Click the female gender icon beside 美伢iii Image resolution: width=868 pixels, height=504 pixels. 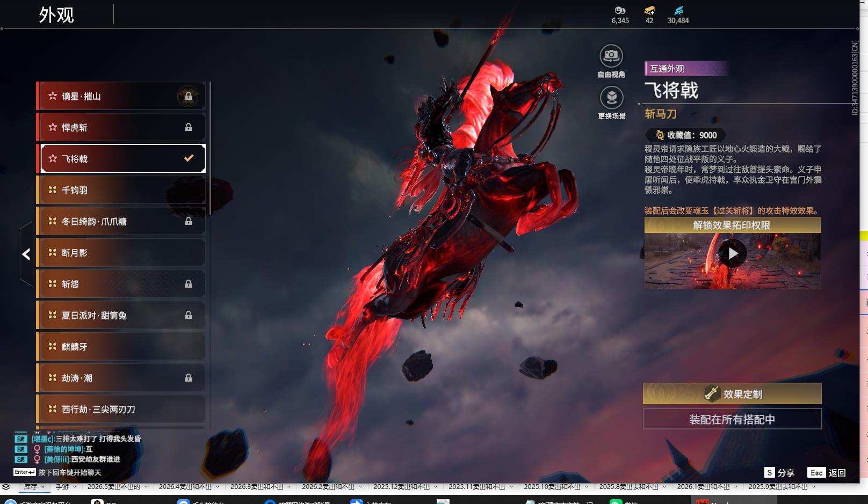pos(37,459)
